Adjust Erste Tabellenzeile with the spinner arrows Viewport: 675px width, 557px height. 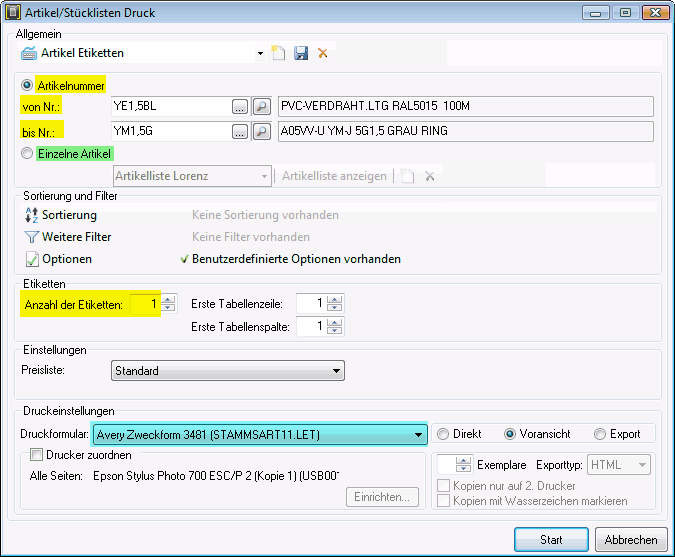[x=334, y=303]
